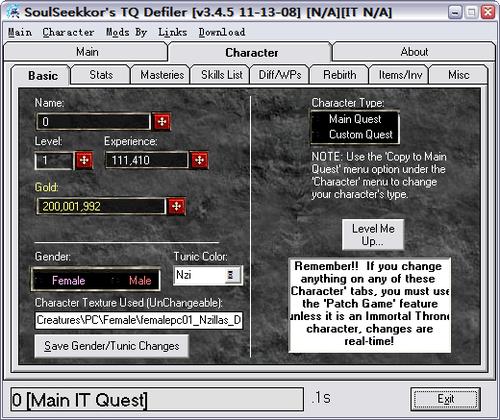Click the Experience field showing 111,410

(x=147, y=160)
